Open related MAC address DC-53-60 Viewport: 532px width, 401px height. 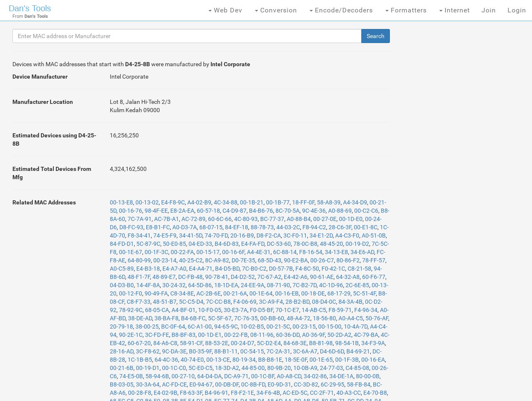[279, 244]
